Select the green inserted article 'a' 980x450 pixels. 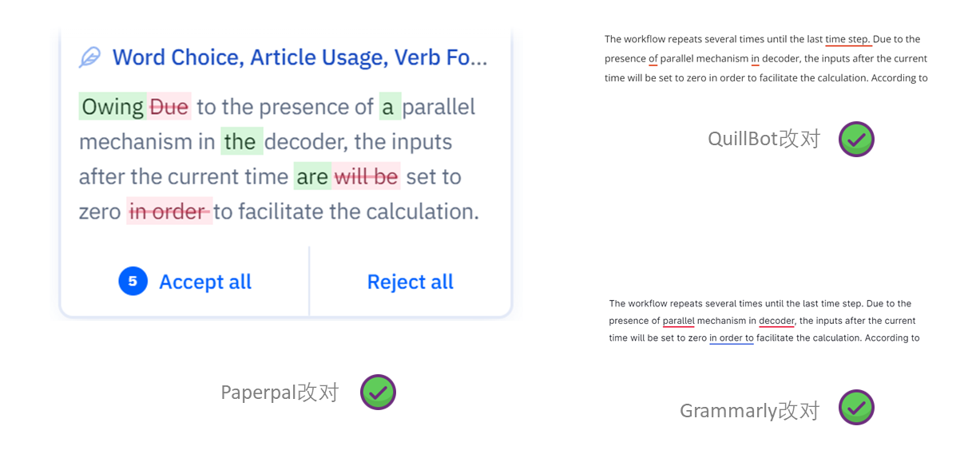tap(388, 107)
